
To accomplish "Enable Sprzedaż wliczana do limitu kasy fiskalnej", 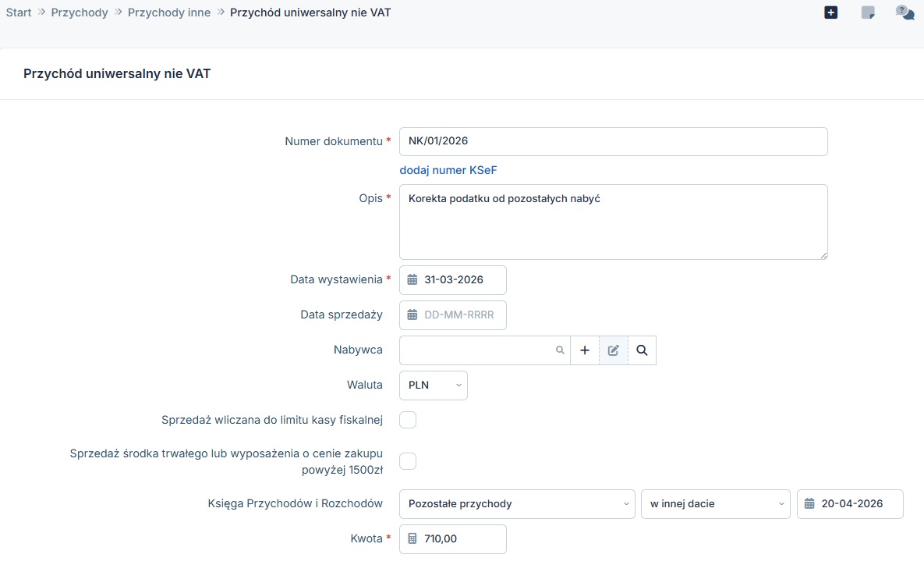I will point(408,421).
